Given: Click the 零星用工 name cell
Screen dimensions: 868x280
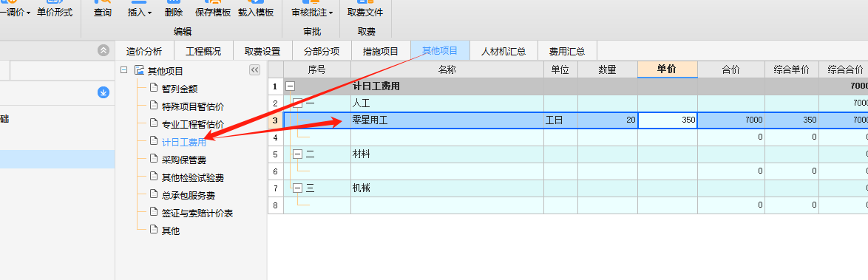Looking at the screenshot, I should [x=447, y=120].
